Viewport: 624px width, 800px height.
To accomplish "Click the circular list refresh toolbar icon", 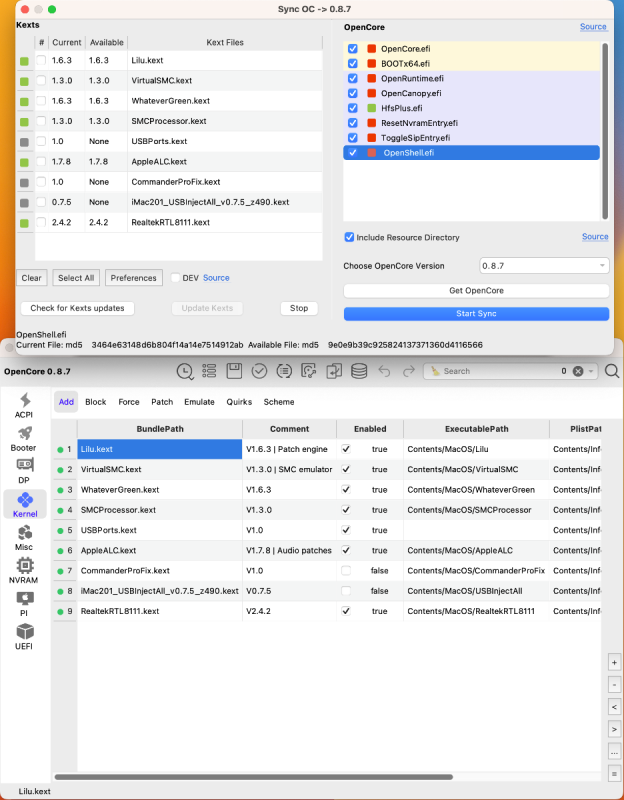I will [x=284, y=371].
